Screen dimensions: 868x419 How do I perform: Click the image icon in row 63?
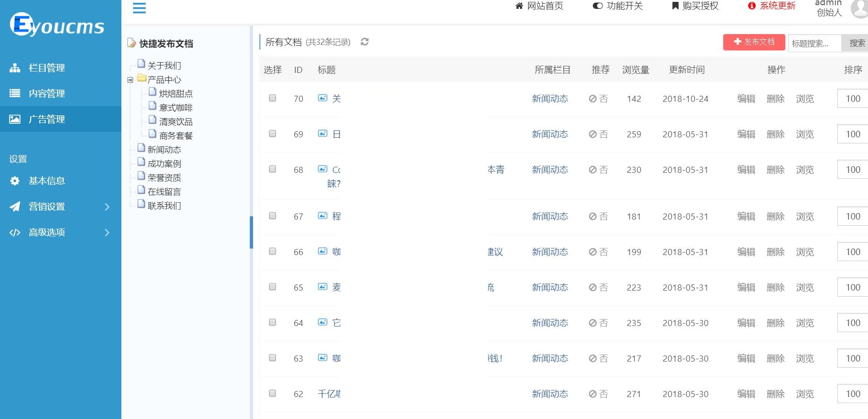[323, 358]
